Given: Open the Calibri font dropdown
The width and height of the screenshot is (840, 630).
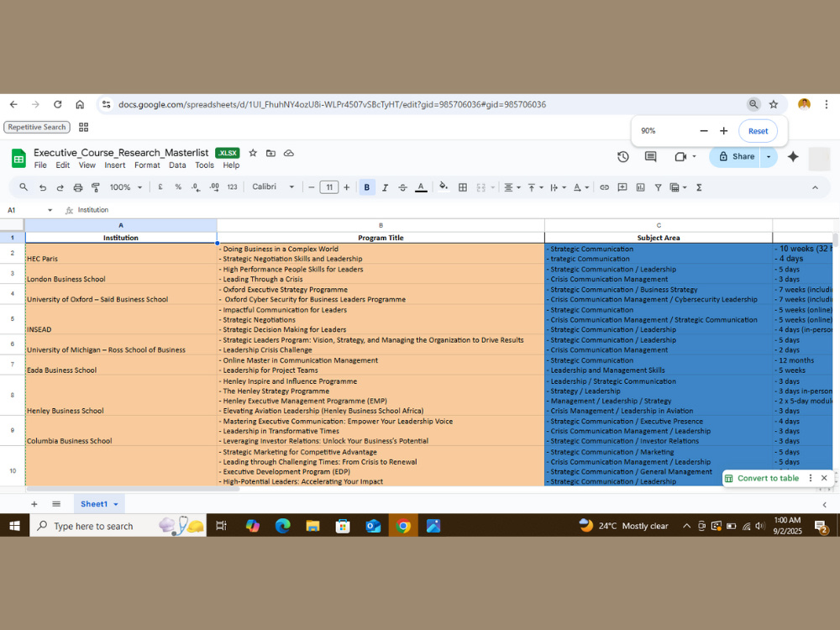Looking at the screenshot, I should point(273,187).
